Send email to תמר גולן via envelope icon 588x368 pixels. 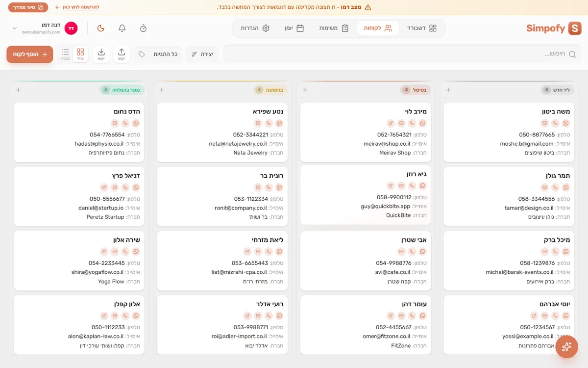[x=544, y=187]
